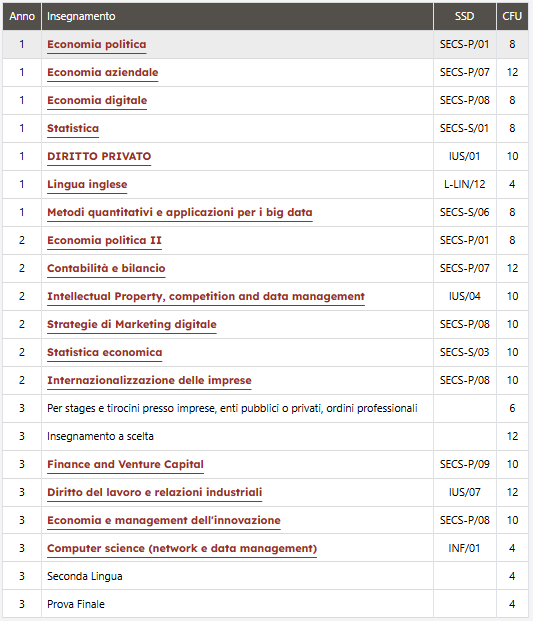Open Intellectual Property, competition and data management
The height and width of the screenshot is (621, 533).
pos(206,297)
